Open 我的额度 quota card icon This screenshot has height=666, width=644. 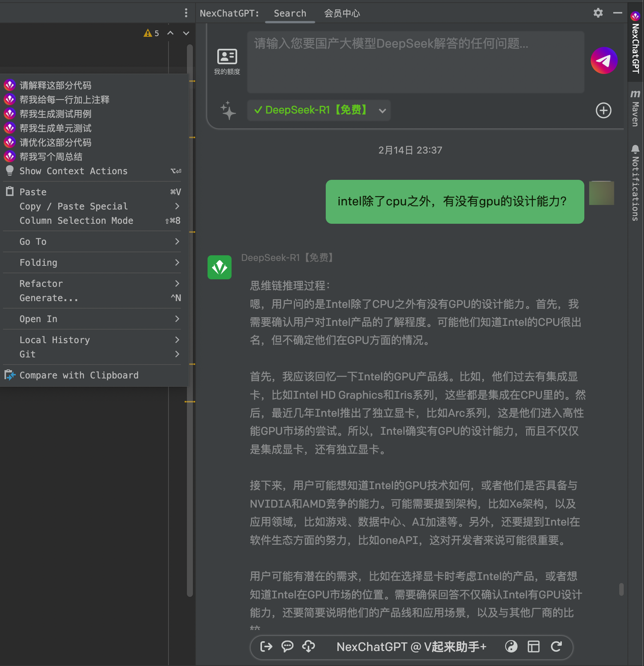click(x=227, y=62)
